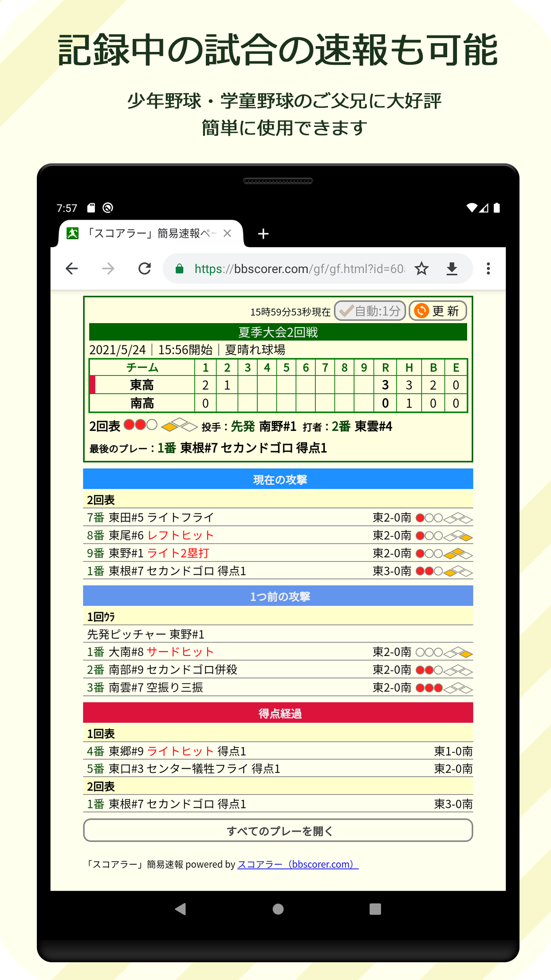Toggle the 自動:1分 auto refresh checkbox
551x980 pixels.
370,311
